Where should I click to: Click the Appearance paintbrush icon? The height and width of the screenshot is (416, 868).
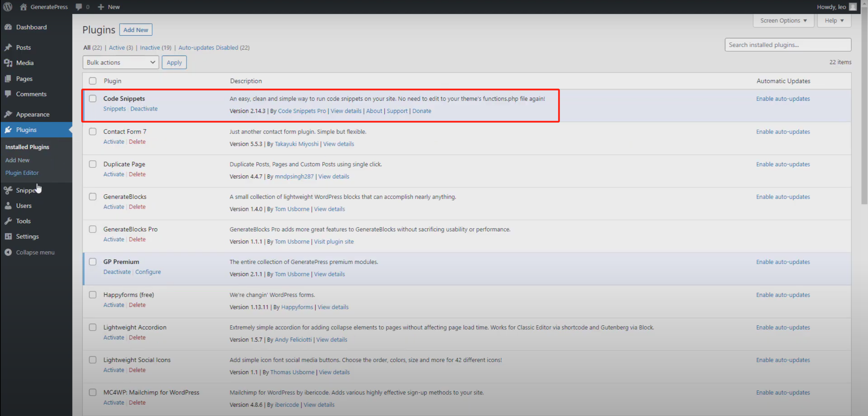point(8,114)
